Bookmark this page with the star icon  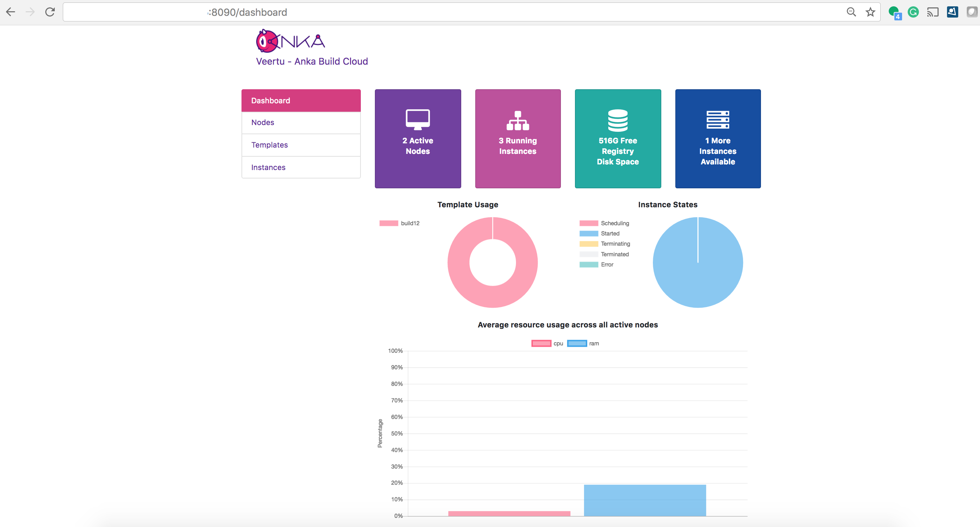pyautogui.click(x=870, y=12)
